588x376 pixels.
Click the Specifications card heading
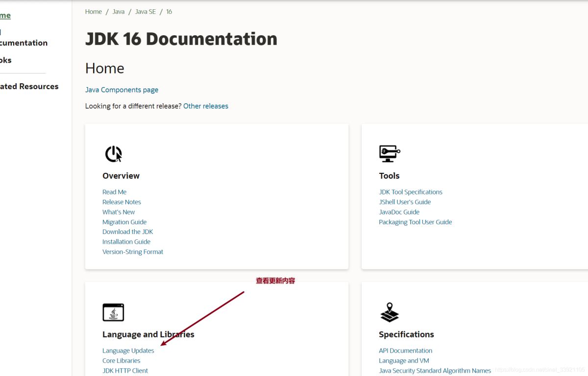[406, 334]
